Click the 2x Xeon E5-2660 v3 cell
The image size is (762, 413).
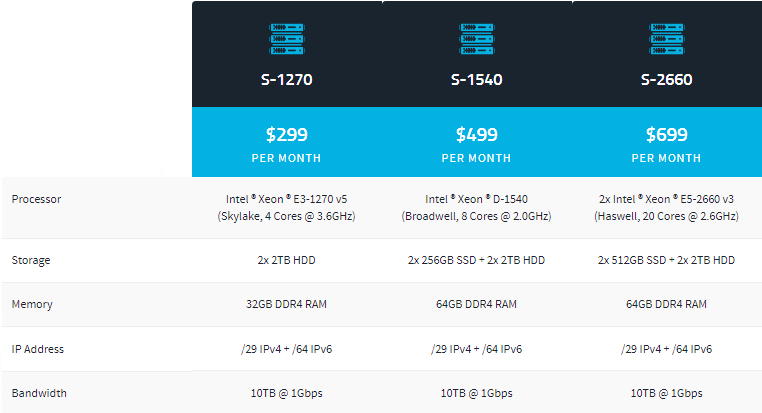(x=666, y=207)
